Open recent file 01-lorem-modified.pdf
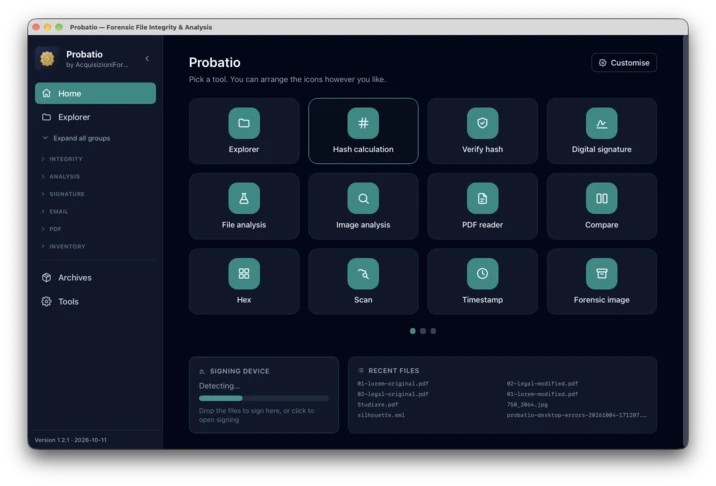This screenshot has width=716, height=486. (542, 394)
